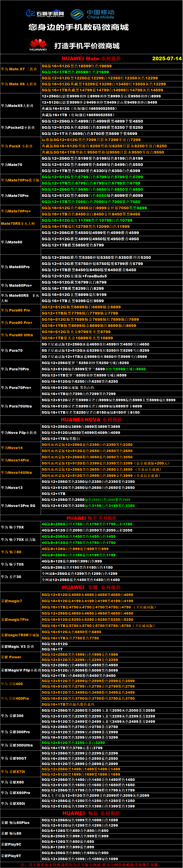The width and height of the screenshot is (183, 868).
Task: Select the 华为 Pura80 Pro+ row label
Action: (x=17, y=323)
